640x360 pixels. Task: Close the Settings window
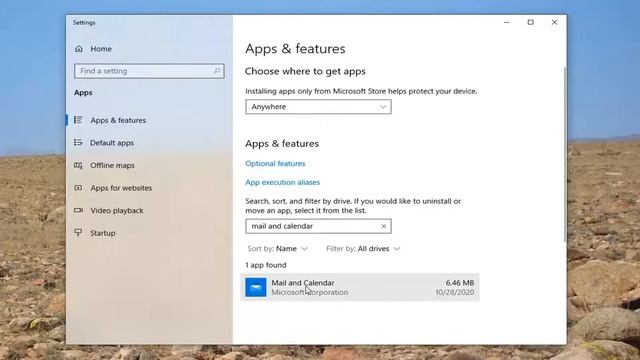coord(554,22)
